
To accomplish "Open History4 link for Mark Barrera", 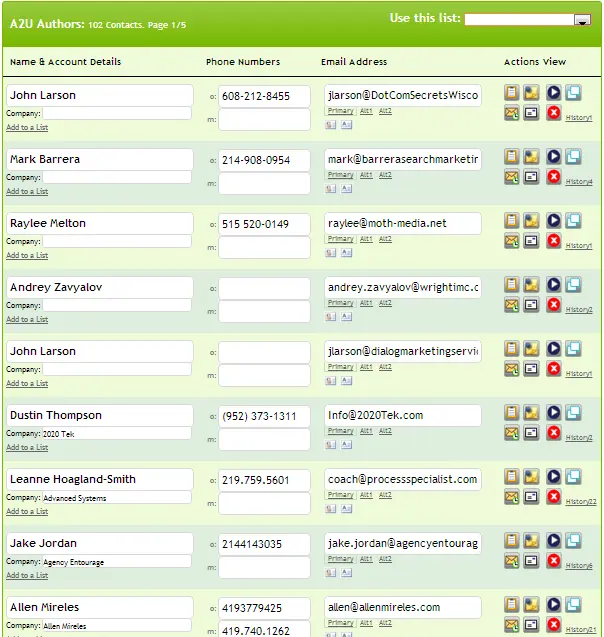I will pos(579,182).
